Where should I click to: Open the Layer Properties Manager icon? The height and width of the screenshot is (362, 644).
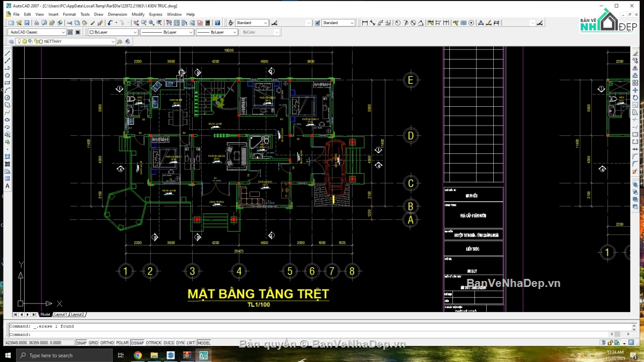[11, 41]
